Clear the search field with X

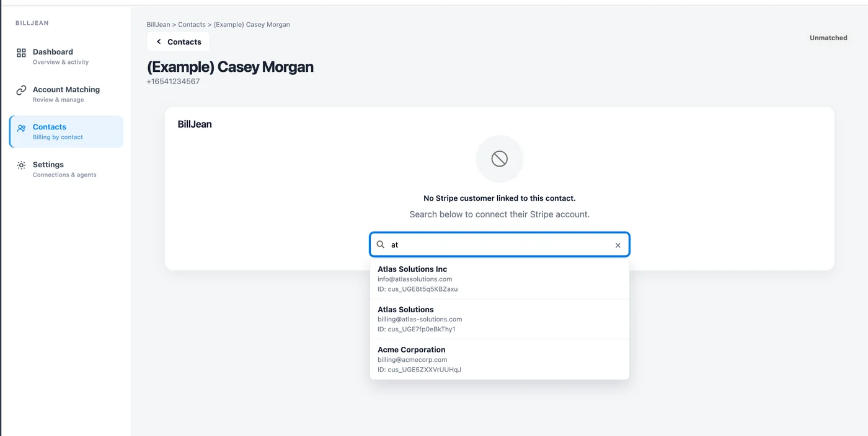618,245
